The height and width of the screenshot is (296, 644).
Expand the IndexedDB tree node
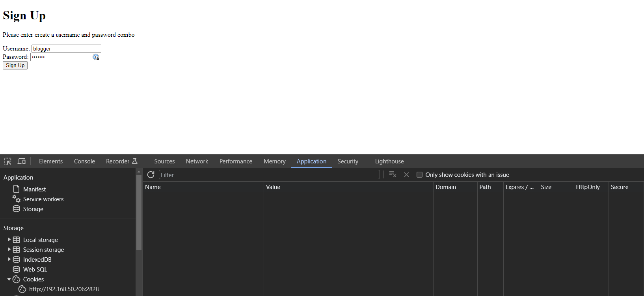click(x=9, y=259)
